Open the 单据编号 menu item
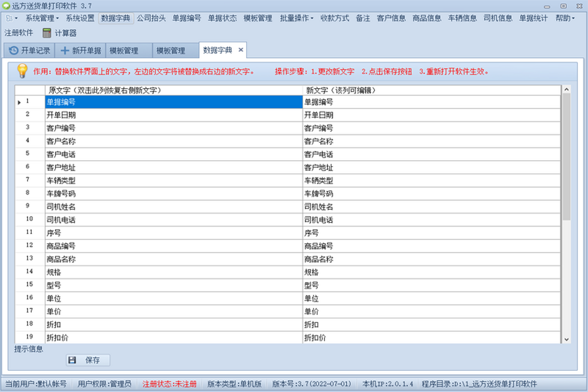This screenshot has height=392, width=588. coord(187,18)
